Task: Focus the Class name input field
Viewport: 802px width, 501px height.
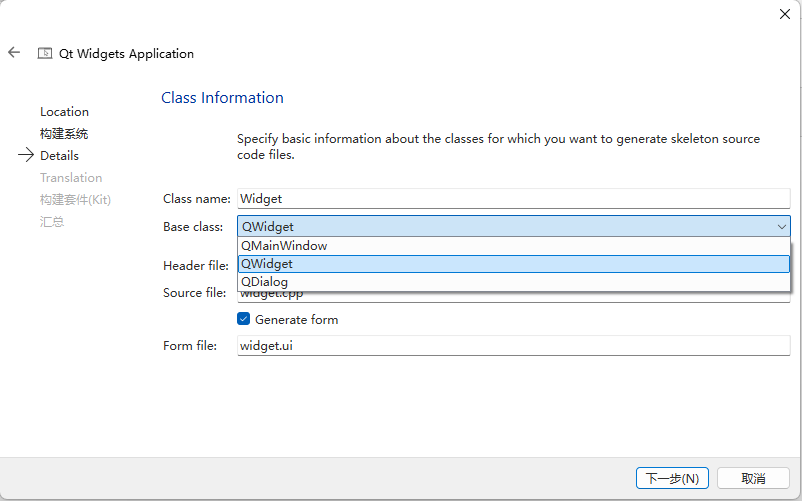Action: [514, 199]
